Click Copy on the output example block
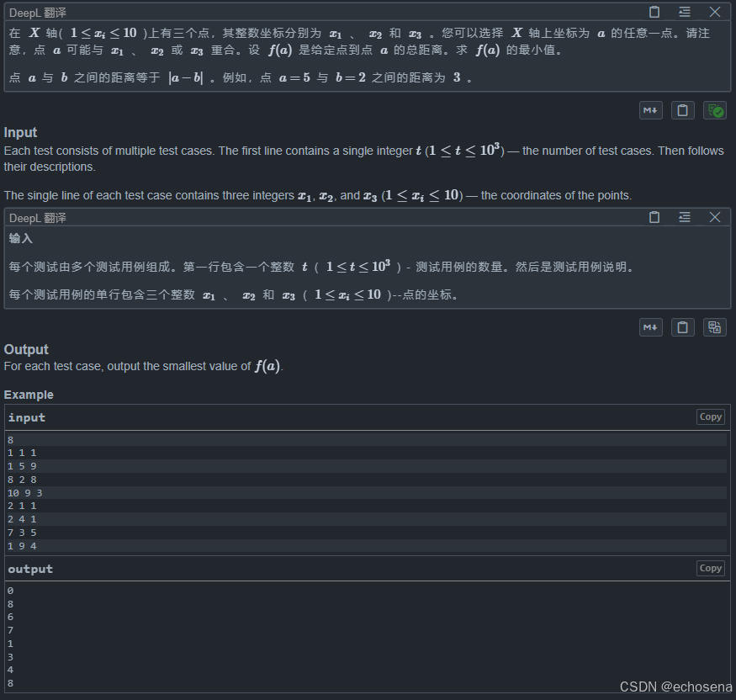 pos(710,568)
